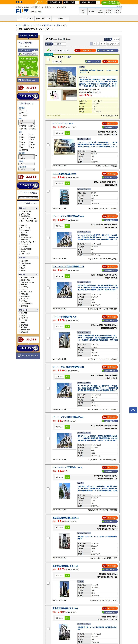Click 市区町村を選び直す swap icon button

tap(28, 80)
